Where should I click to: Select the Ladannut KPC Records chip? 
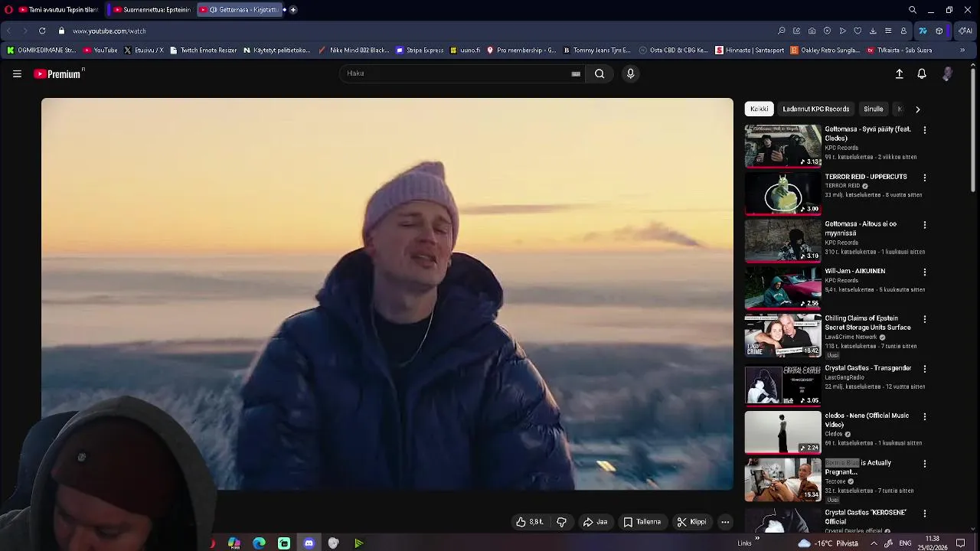[x=815, y=109]
